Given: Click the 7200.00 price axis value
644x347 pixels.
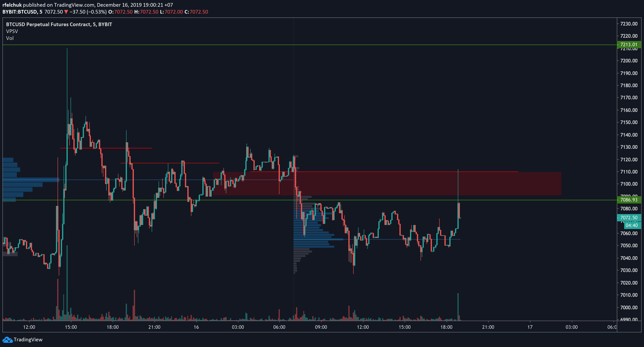Looking at the screenshot, I should pos(629,61).
